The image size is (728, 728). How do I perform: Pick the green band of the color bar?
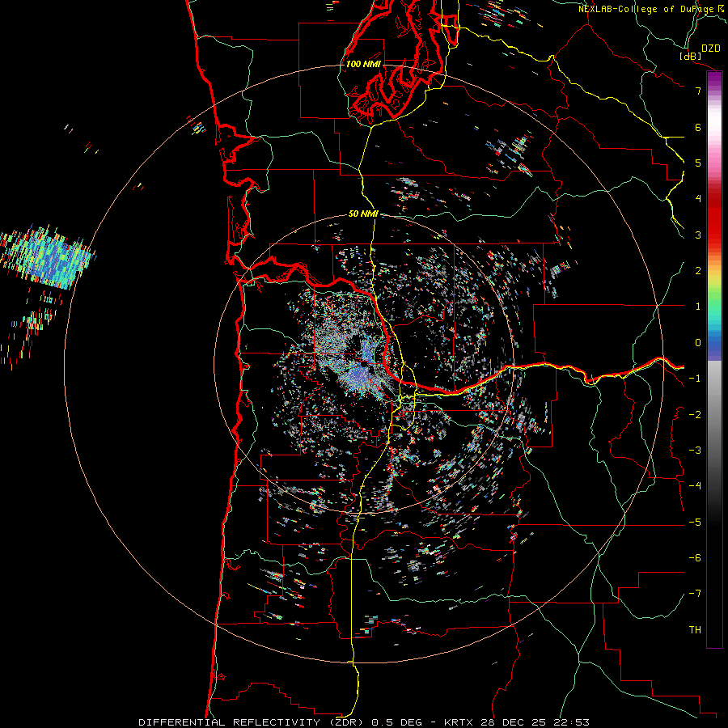tap(714, 299)
